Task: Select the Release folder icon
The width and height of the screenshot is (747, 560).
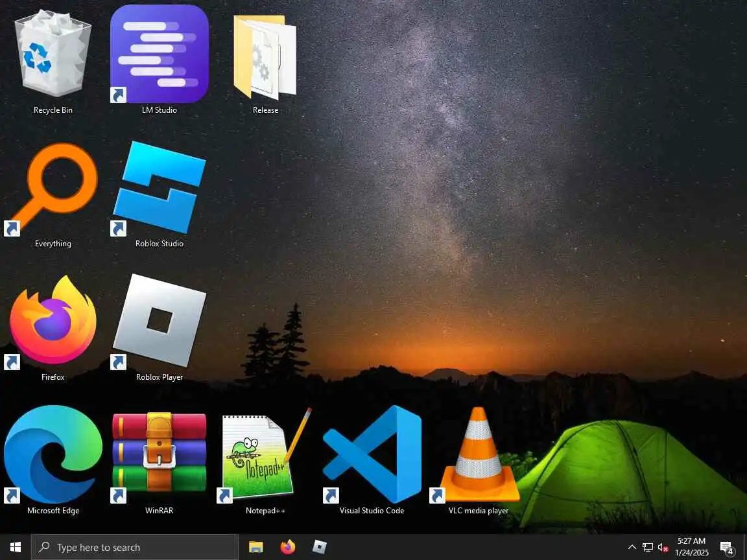Action: [265, 56]
